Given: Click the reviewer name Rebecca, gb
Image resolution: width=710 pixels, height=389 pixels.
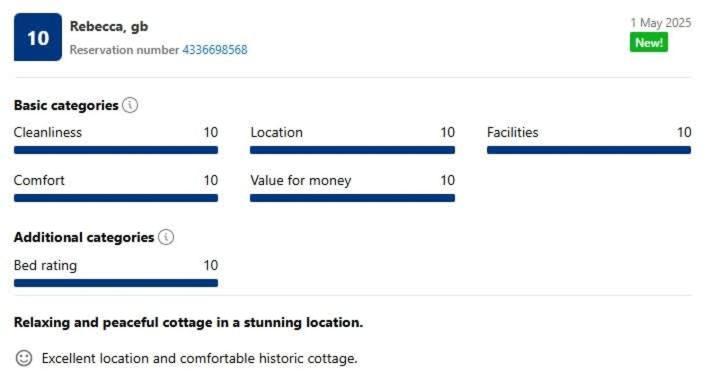Looking at the screenshot, I should [109, 27].
